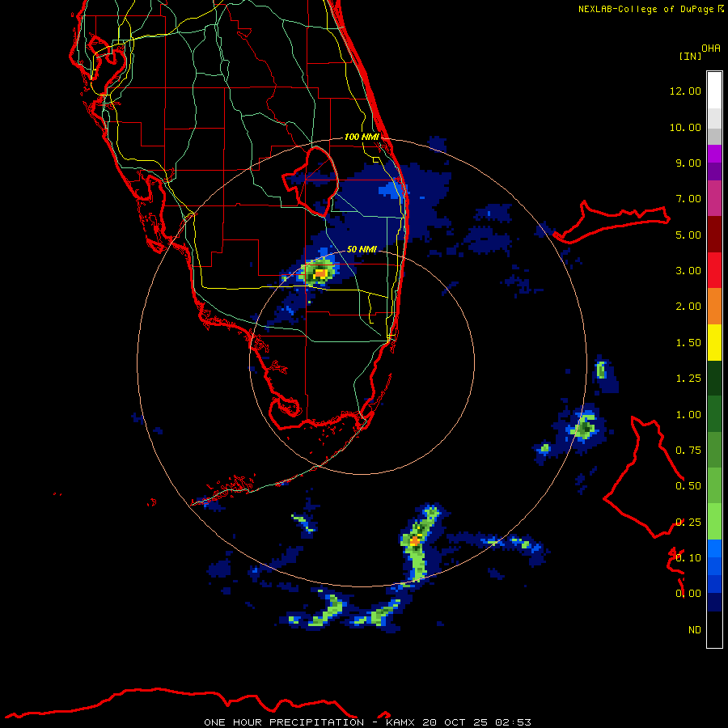Select the pink swatch in the legend
The height and width of the screenshot is (728, 728).
coord(714,198)
